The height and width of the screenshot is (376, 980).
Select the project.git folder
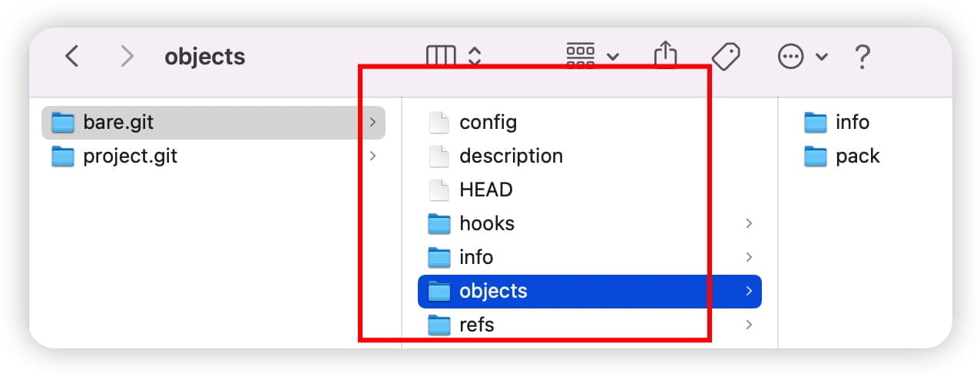coord(214,156)
